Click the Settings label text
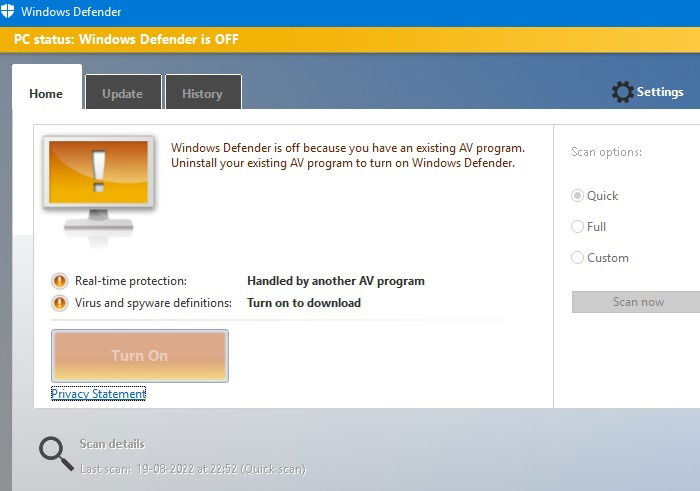This screenshot has width=700, height=491. click(660, 92)
